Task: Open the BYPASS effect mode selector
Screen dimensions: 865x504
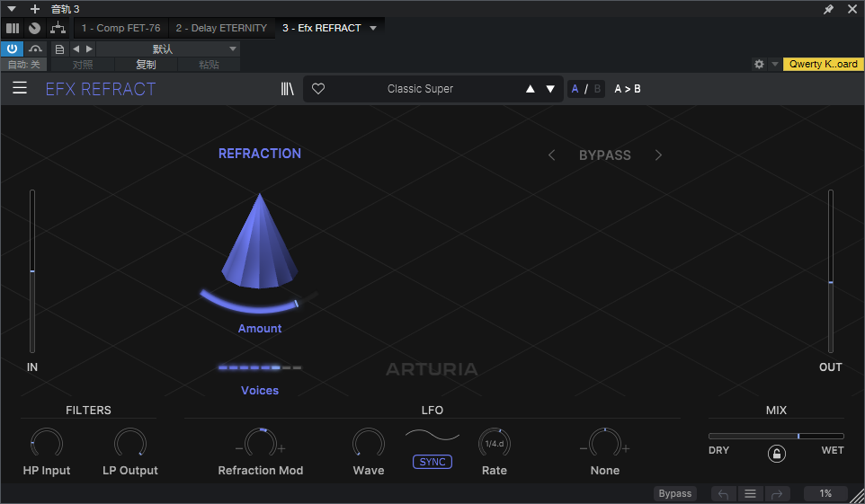Action: (604, 155)
